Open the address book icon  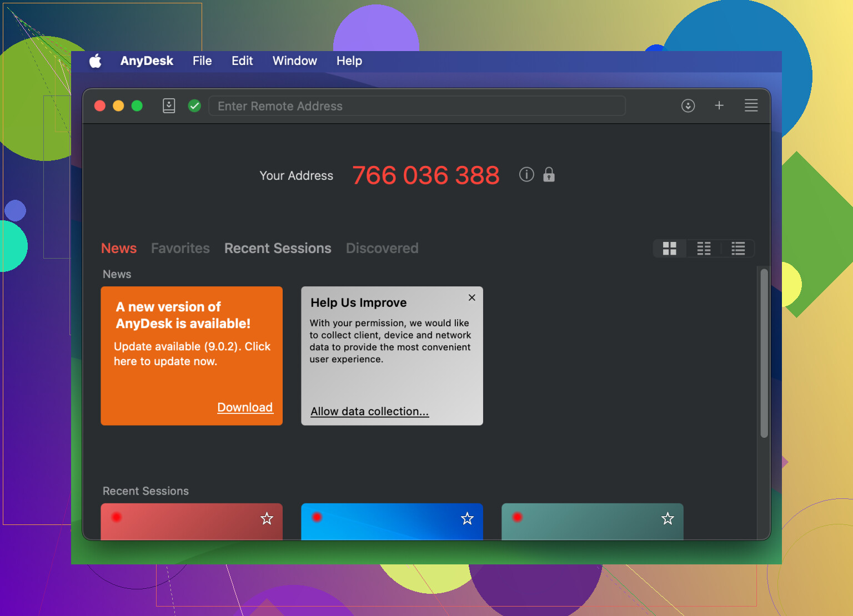pos(169,105)
